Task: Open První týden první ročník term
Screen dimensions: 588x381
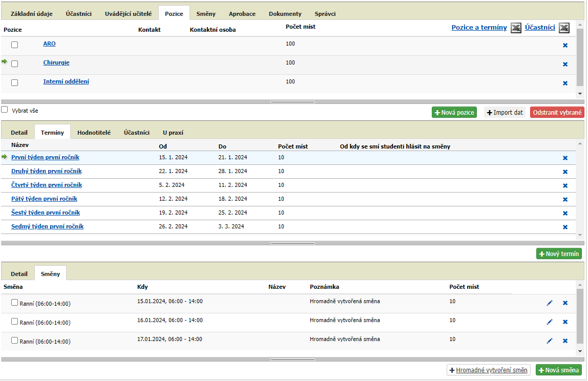Action: click(x=45, y=158)
